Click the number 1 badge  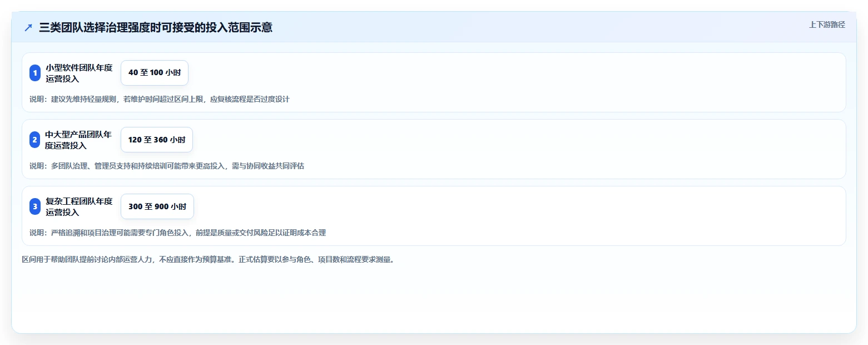35,73
